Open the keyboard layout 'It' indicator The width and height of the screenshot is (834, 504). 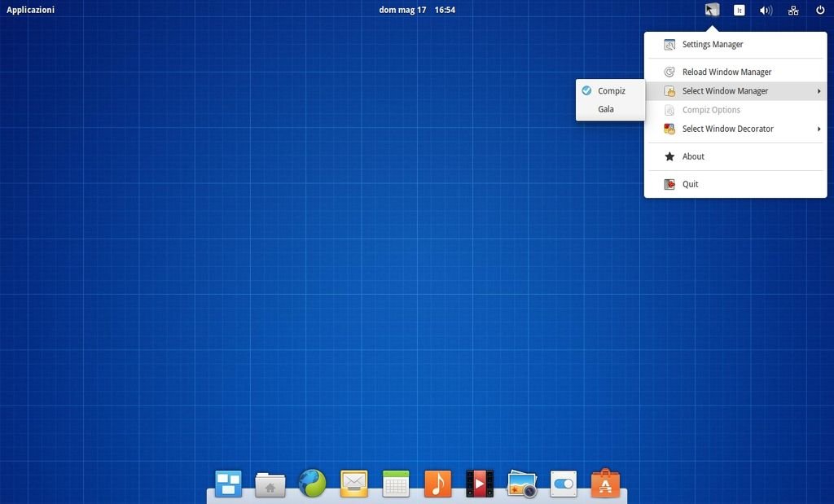pyautogui.click(x=739, y=11)
